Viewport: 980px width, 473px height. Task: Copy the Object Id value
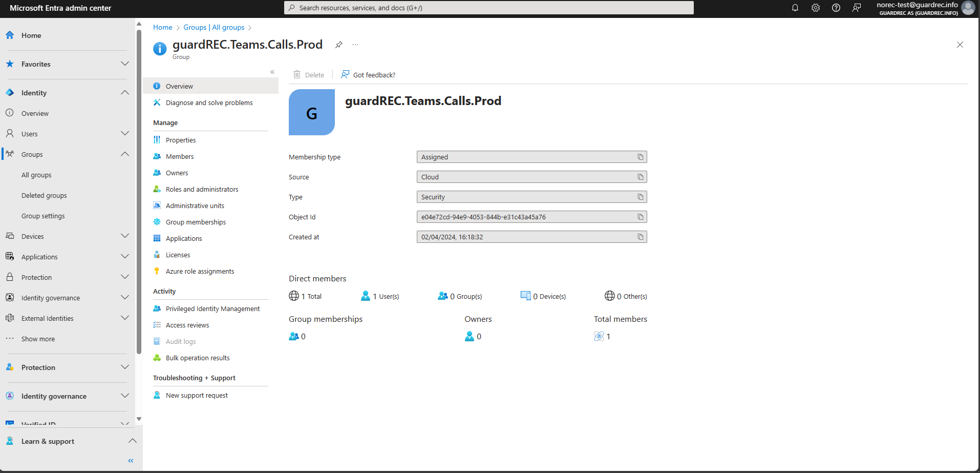(640, 217)
